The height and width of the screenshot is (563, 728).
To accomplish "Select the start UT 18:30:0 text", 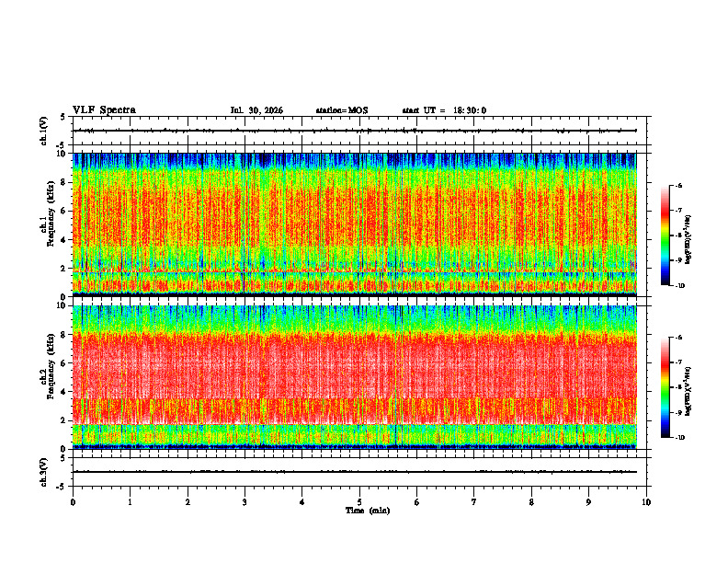I will click(x=444, y=110).
